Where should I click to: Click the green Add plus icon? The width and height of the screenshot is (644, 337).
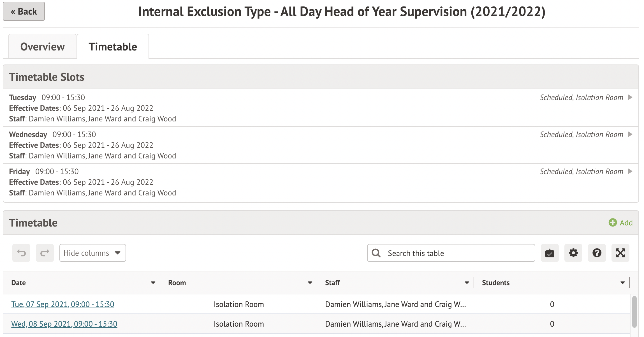click(613, 223)
